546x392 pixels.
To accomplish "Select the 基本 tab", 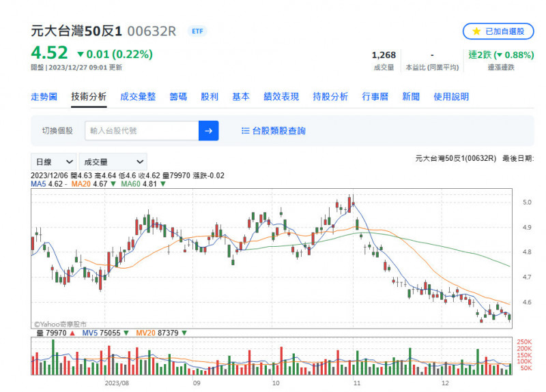I will 241,97.
